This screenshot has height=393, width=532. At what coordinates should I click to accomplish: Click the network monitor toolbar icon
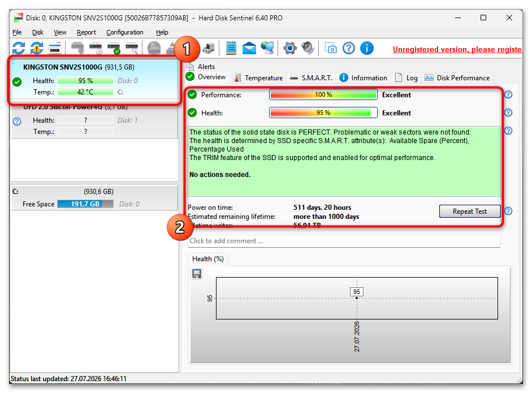coord(268,48)
